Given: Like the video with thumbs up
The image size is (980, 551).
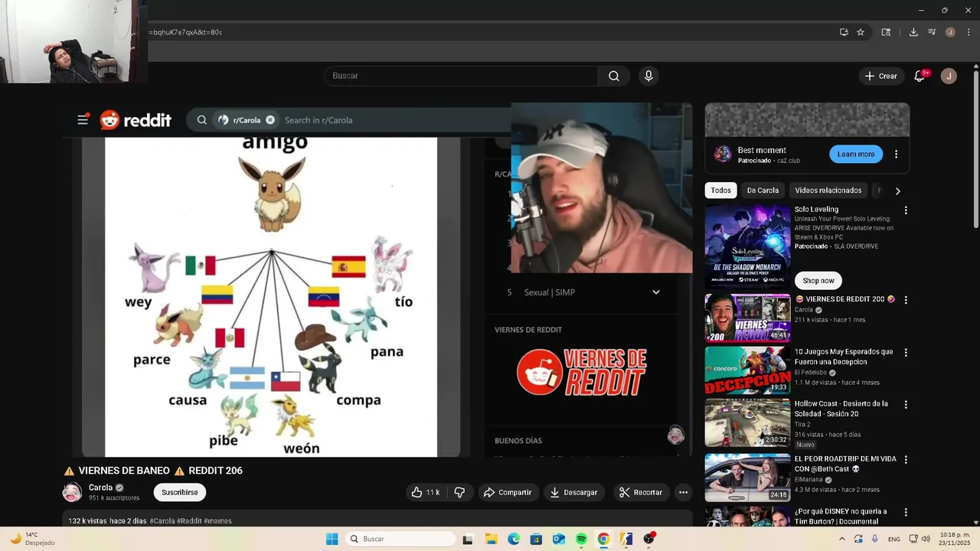Looking at the screenshot, I should pyautogui.click(x=426, y=492).
